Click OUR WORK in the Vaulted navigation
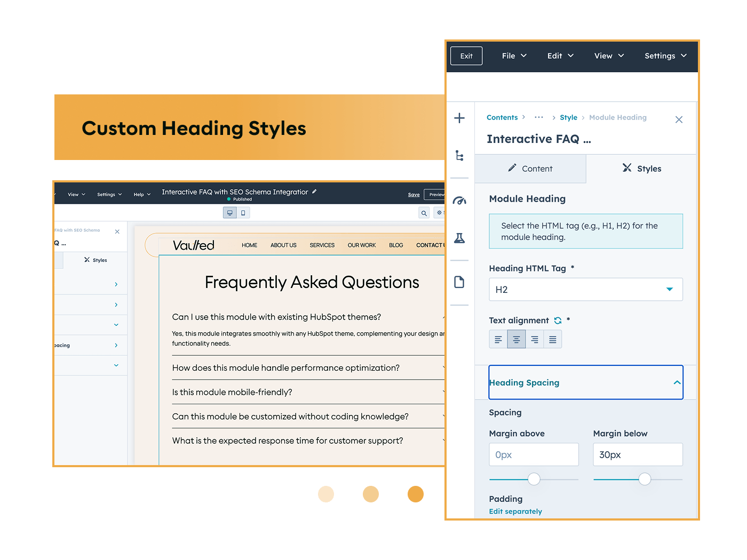747x560 pixels. pos(362,245)
